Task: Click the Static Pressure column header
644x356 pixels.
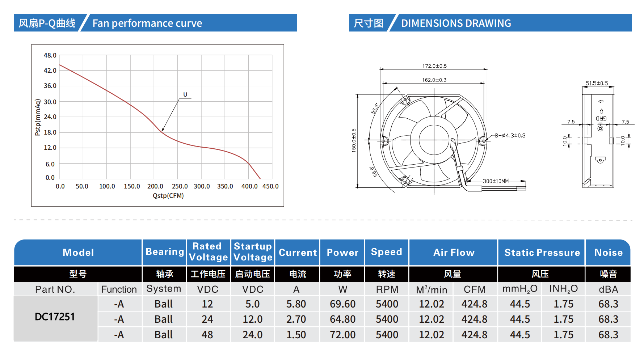Action: (542, 253)
